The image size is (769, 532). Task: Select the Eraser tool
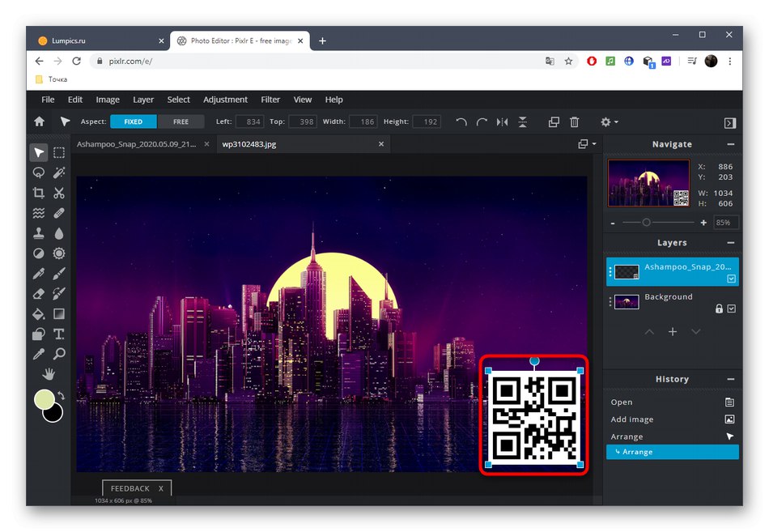coord(39,293)
